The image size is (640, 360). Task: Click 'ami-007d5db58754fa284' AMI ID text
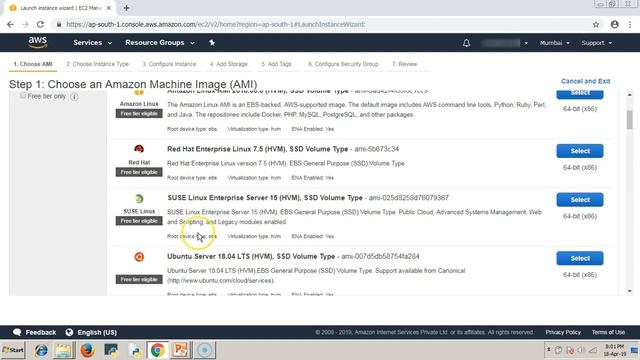click(x=380, y=256)
